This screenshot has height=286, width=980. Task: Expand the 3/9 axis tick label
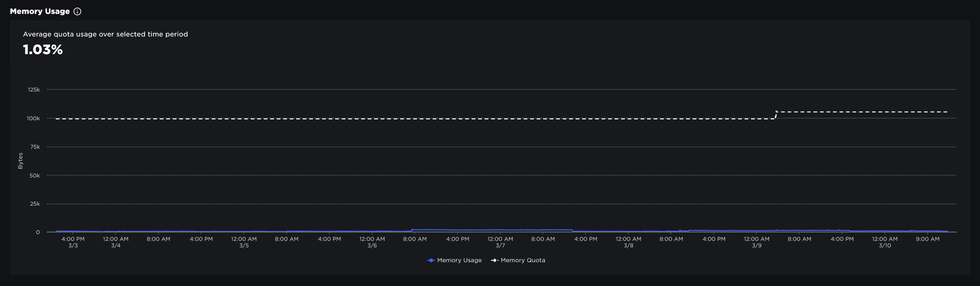(757, 245)
